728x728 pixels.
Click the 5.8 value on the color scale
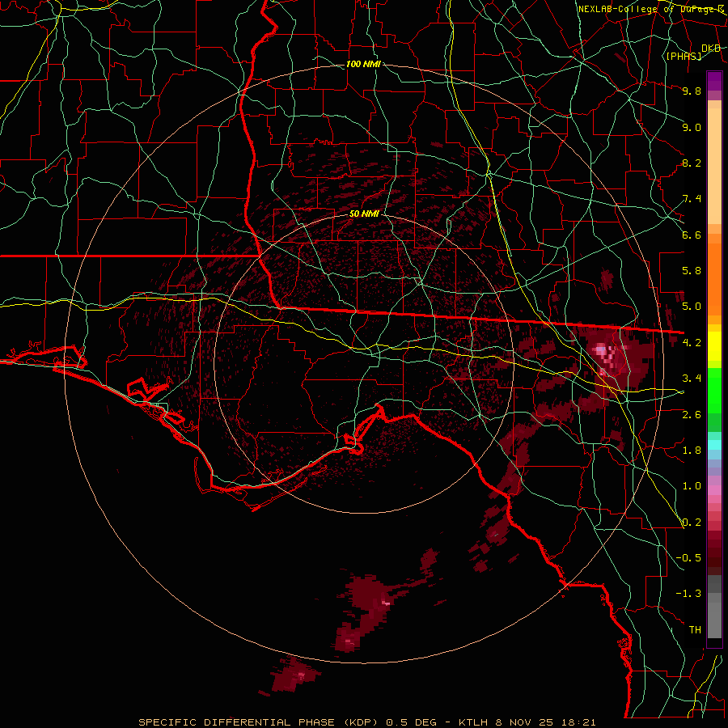tap(692, 271)
